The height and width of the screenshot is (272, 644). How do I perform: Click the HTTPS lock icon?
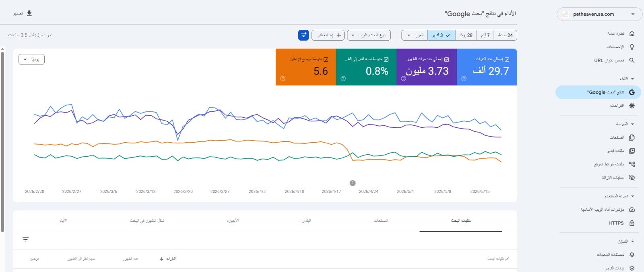pyautogui.click(x=632, y=223)
